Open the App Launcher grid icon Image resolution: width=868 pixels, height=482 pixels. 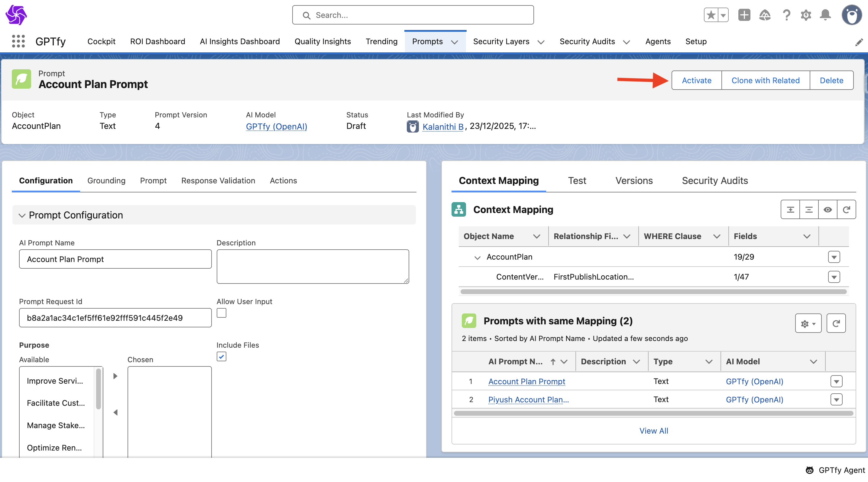(18, 41)
